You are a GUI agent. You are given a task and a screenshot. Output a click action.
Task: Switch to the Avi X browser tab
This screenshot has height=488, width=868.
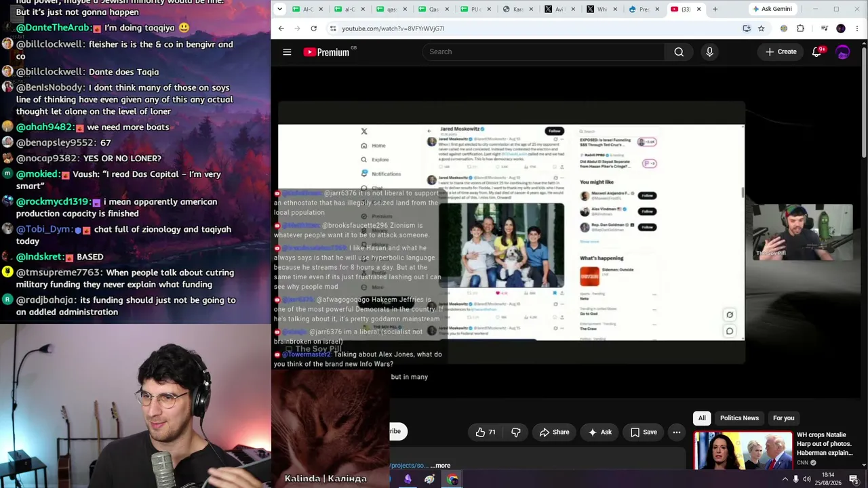click(559, 9)
